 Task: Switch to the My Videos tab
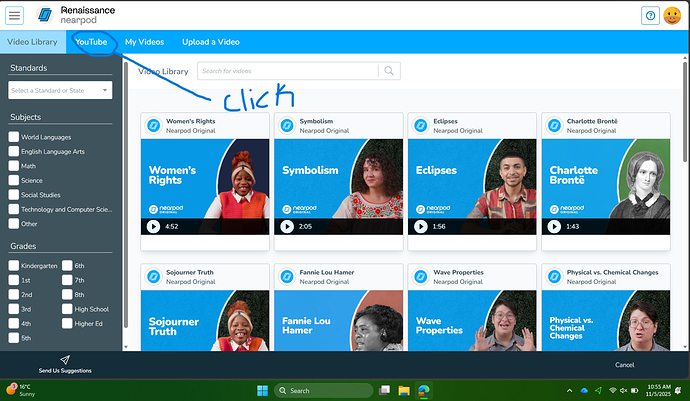(144, 42)
